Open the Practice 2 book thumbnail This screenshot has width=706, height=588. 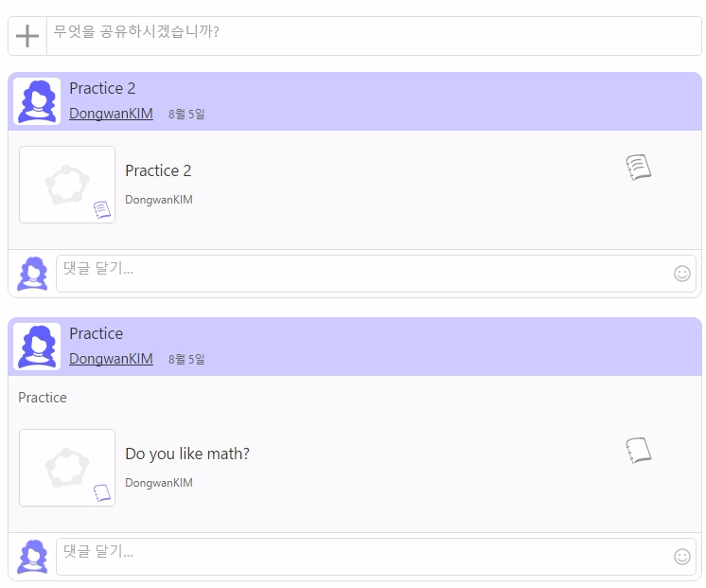tap(67, 185)
